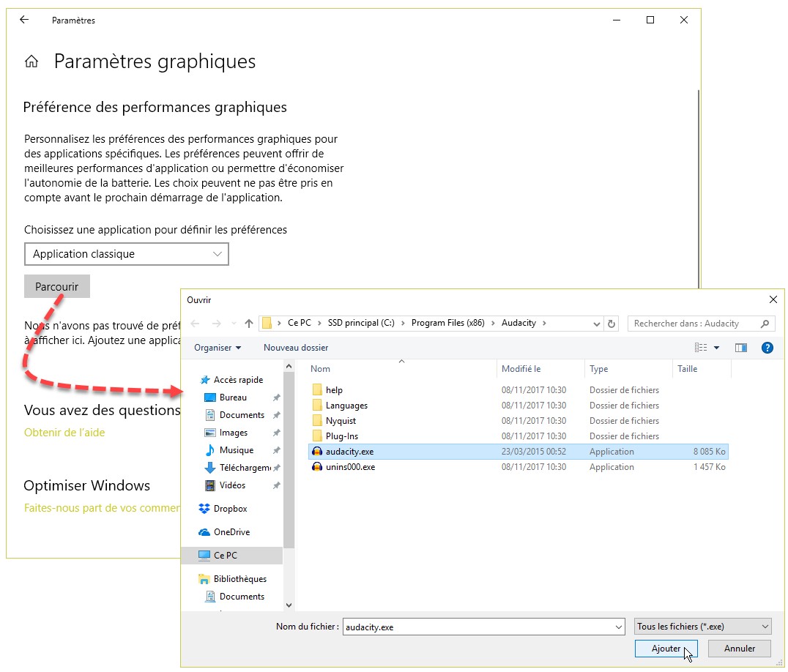Image resolution: width=788 pixels, height=672 pixels.
Task: Select the Languages folder
Action: (518, 406)
